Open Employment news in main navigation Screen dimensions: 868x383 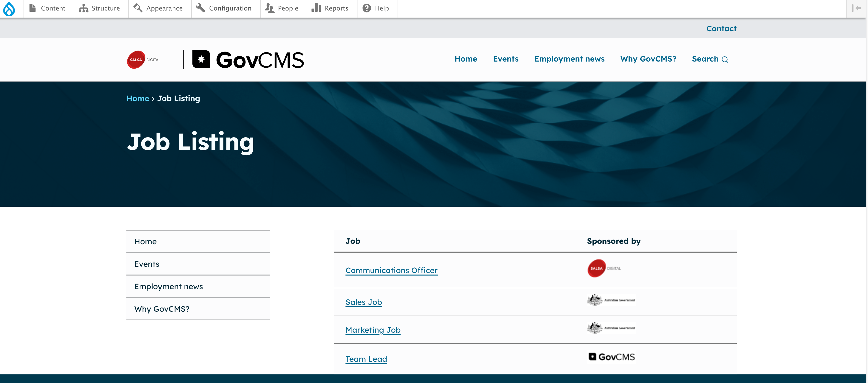click(x=569, y=59)
